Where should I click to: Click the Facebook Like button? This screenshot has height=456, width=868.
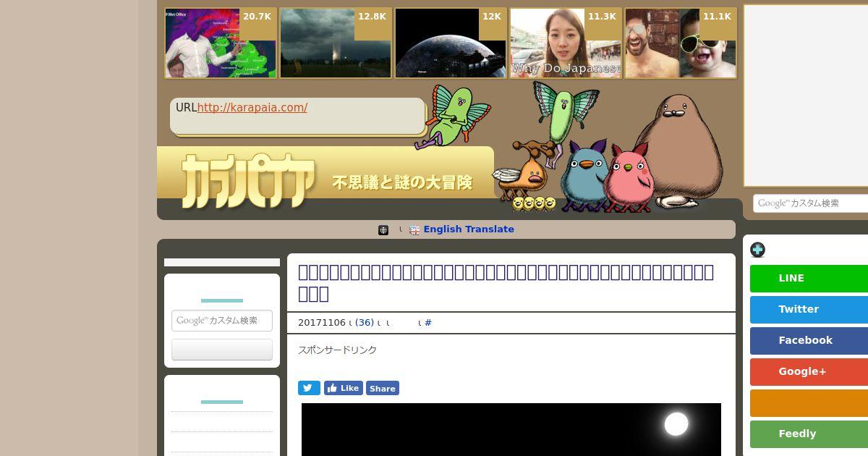click(344, 388)
